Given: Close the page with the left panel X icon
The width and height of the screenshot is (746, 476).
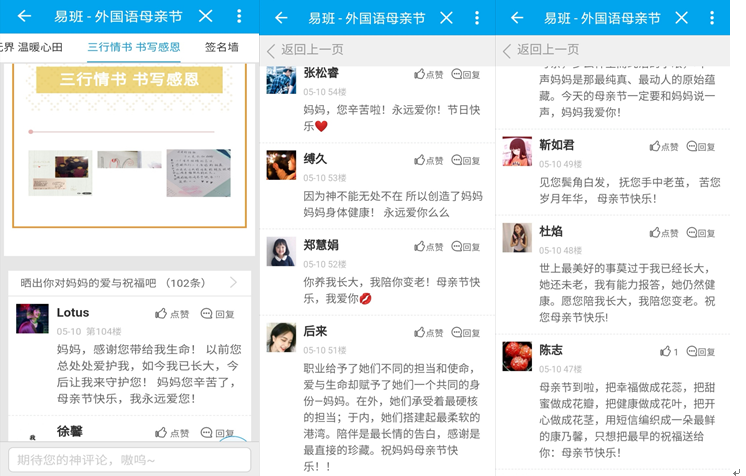Looking at the screenshot, I should point(205,17).
